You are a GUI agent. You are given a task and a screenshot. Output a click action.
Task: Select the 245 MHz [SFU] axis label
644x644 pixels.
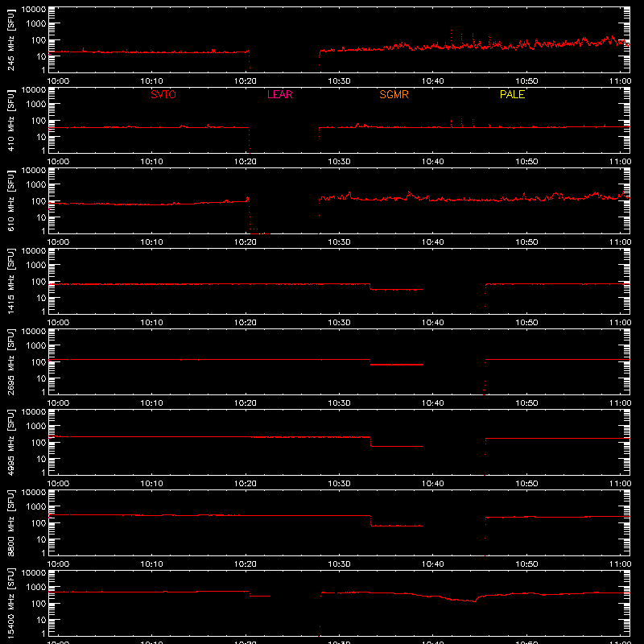tap(11, 39)
